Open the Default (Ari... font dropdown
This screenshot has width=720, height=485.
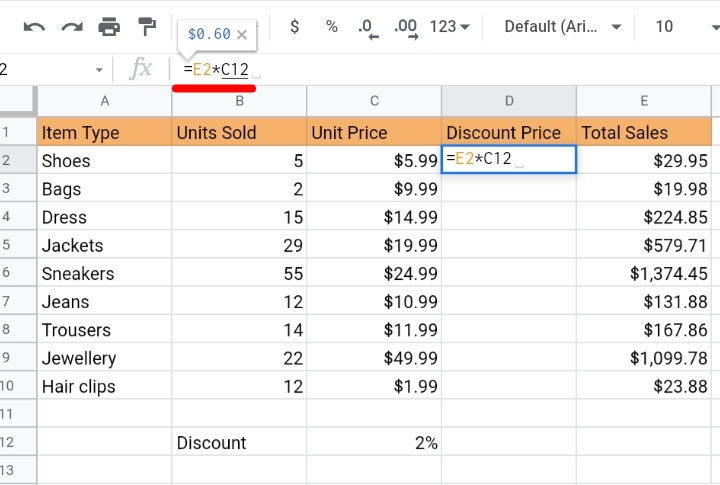coord(562,27)
